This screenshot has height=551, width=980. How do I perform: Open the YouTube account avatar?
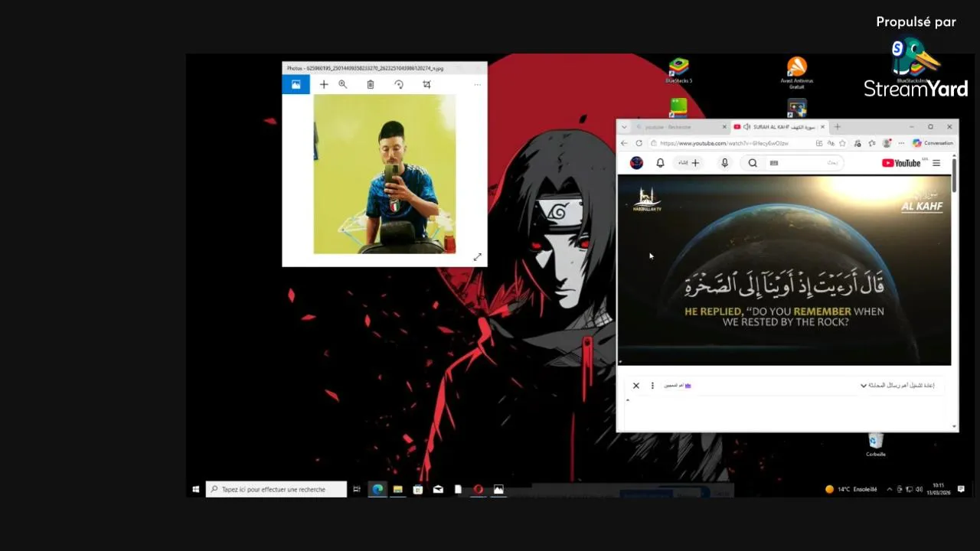pos(636,163)
